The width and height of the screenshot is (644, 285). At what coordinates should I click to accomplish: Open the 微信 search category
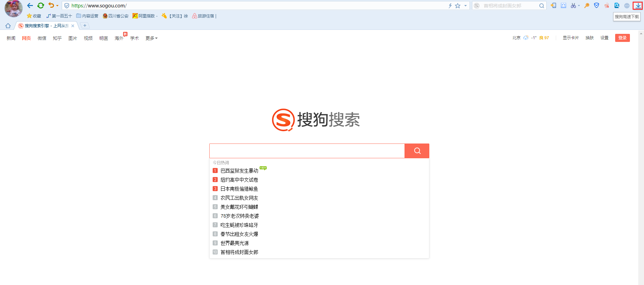(x=42, y=38)
